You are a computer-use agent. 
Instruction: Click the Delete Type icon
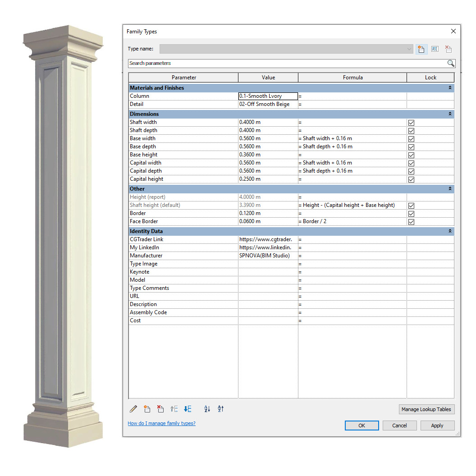pos(449,49)
